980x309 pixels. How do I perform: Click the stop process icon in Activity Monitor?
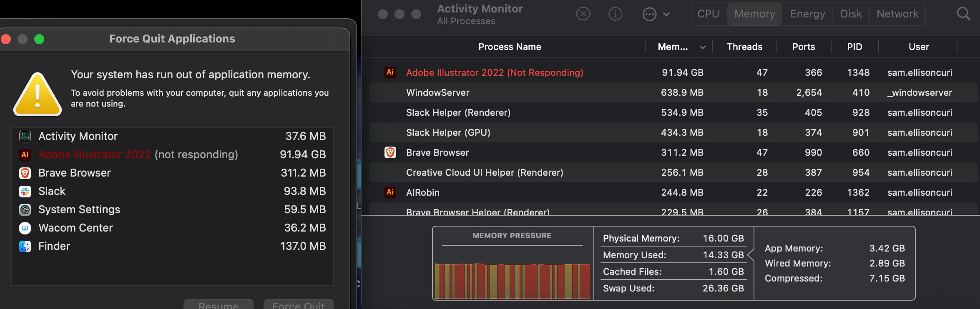tap(583, 14)
